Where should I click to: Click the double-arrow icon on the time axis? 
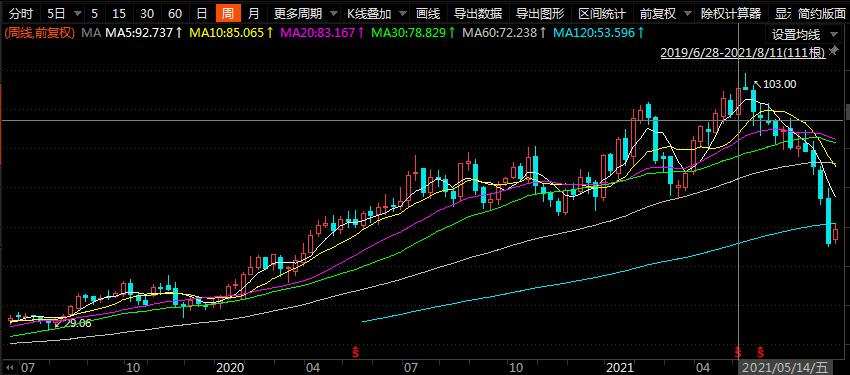pyautogui.click(x=9, y=367)
